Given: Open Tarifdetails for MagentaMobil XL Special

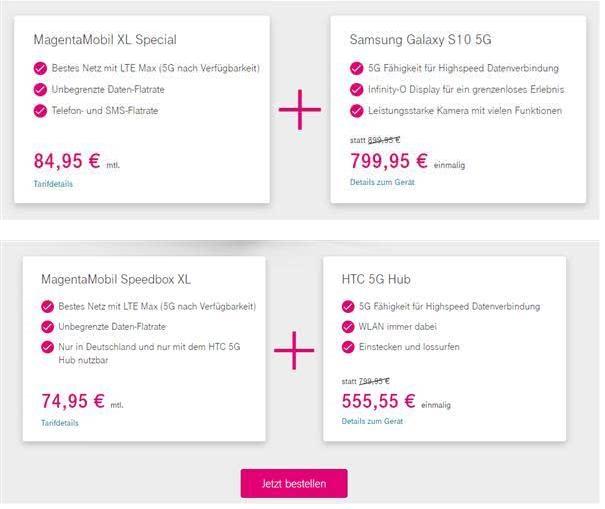Looking at the screenshot, I should click(x=53, y=184).
